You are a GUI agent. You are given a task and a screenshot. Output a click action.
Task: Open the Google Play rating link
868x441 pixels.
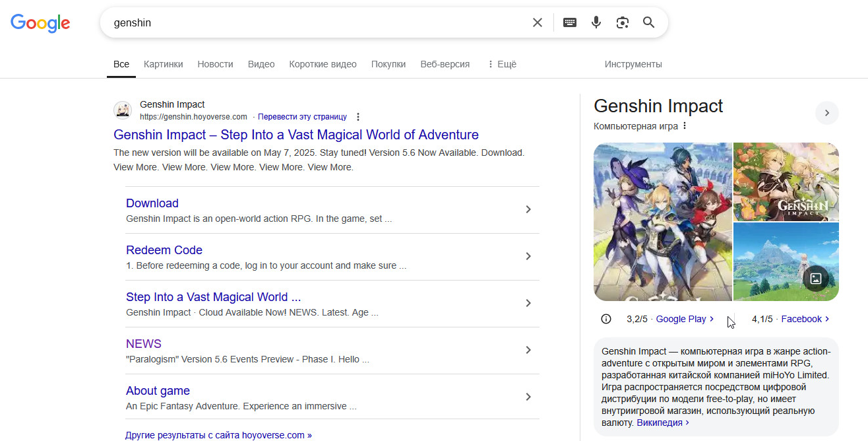(685, 319)
